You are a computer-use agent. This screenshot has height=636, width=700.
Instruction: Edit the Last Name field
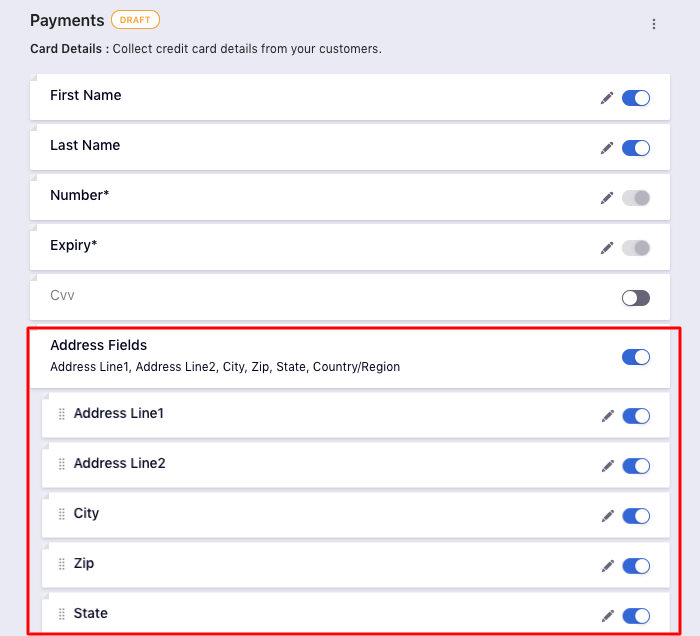tap(607, 148)
